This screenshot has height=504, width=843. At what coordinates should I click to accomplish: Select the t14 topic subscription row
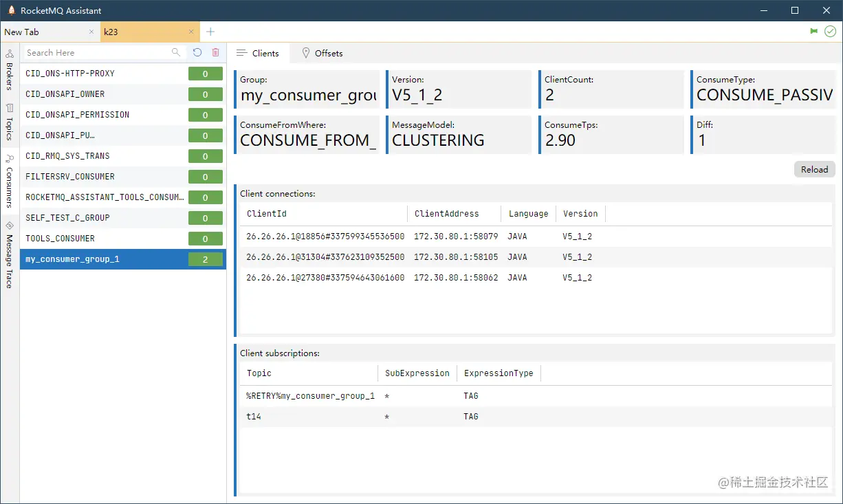click(x=535, y=417)
